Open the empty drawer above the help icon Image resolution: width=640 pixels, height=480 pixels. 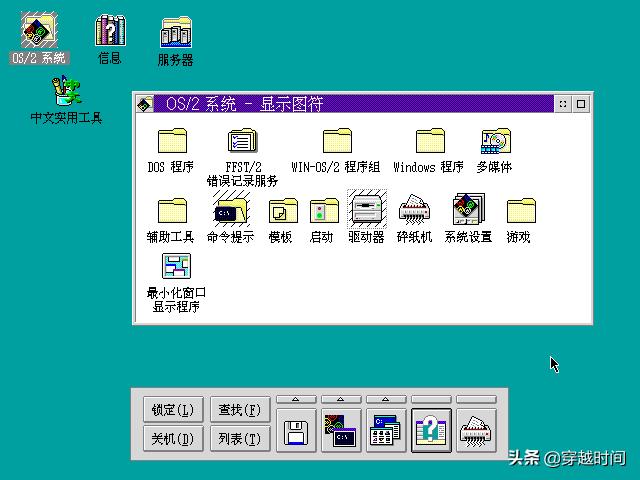tap(431, 399)
